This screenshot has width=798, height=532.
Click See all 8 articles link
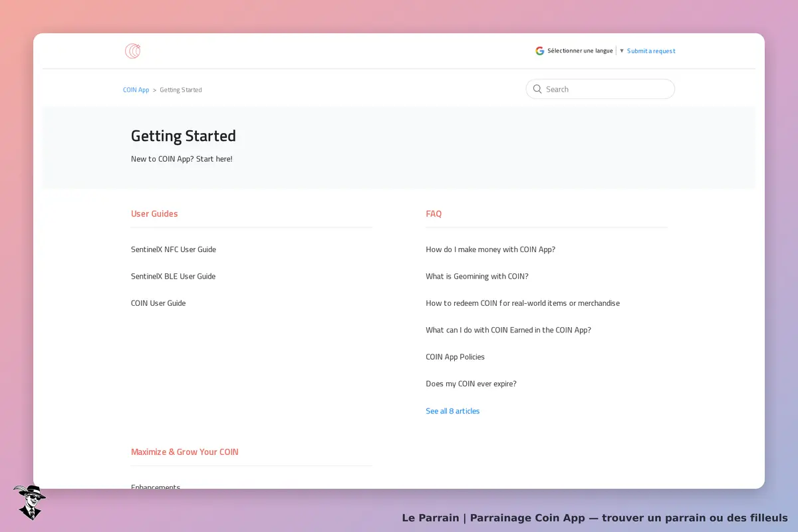pos(453,411)
